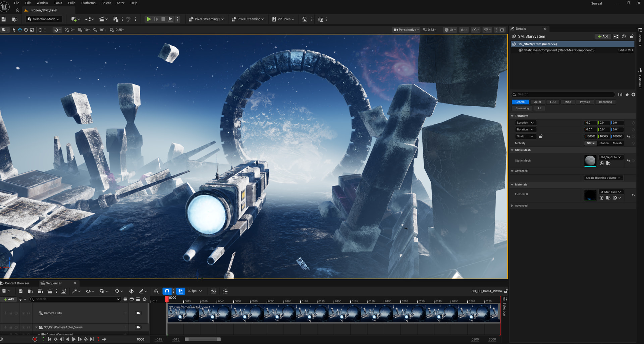Screen dimensions: 644x344
Task: Open the Selection Mode dropdown
Action: [44, 19]
